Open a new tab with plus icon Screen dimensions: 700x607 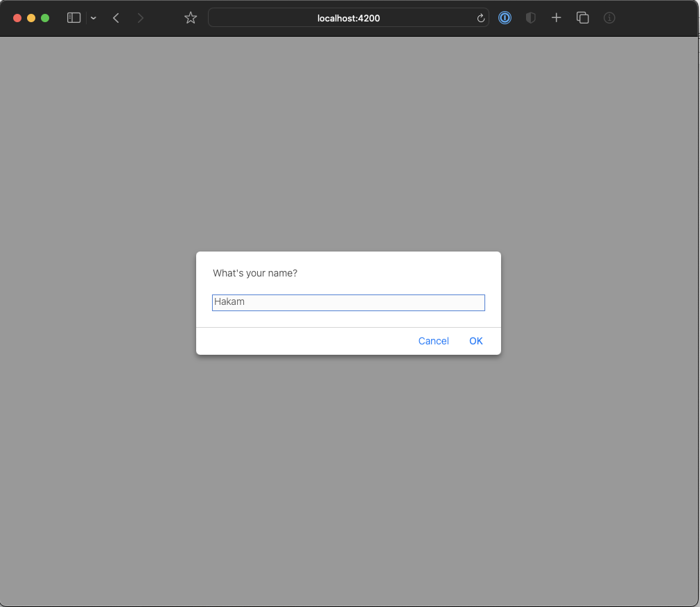(x=557, y=18)
